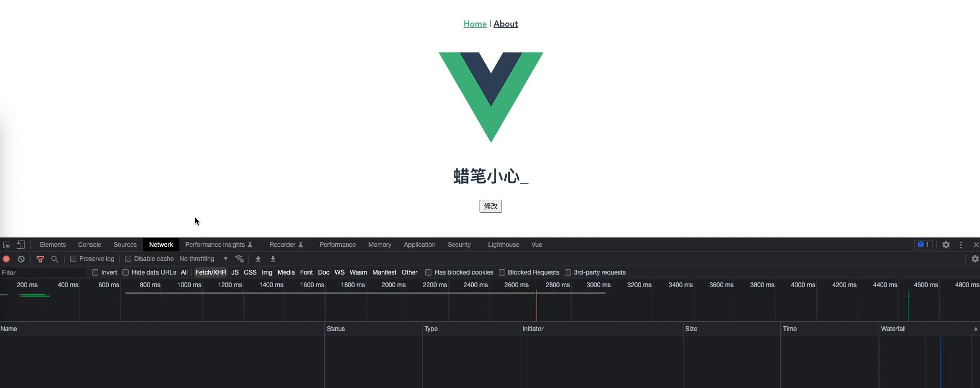
Task: Click the overview timeline at 2000 ms
Action: click(x=393, y=285)
